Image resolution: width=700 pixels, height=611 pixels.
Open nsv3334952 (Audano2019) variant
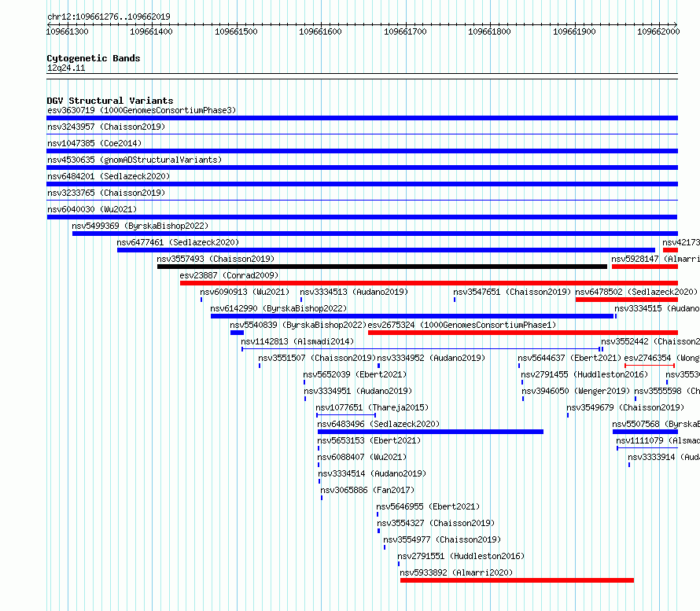(x=431, y=358)
